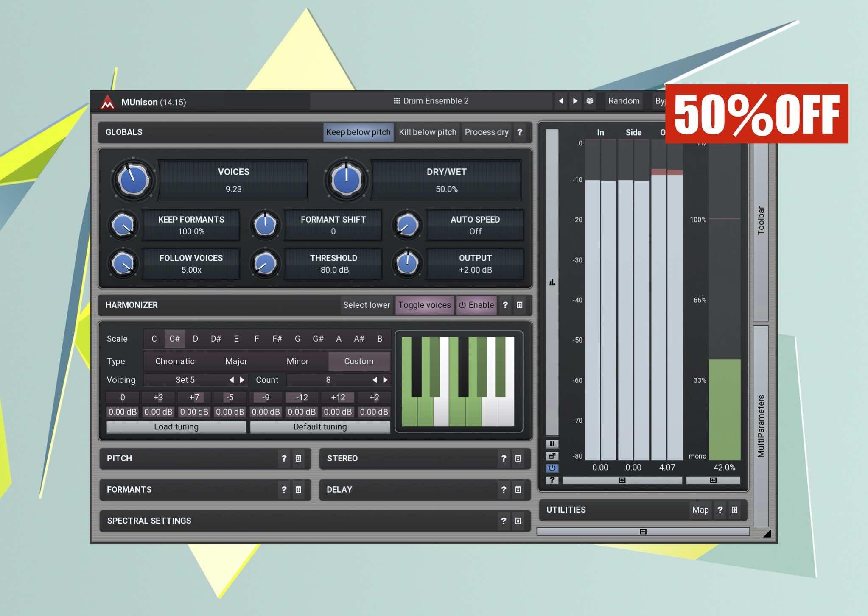Toggle the meter power button
868x616 pixels.
552,468
